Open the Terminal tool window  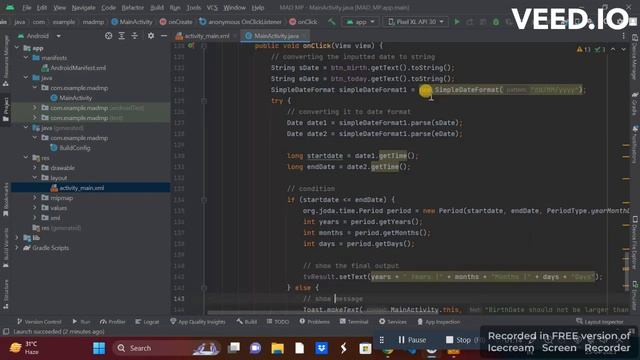[354, 322]
